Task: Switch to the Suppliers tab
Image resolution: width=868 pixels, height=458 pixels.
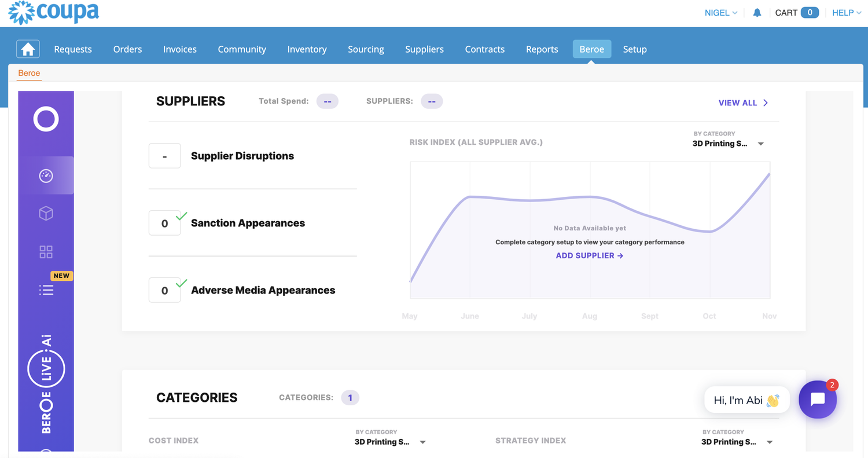Action: pyautogui.click(x=424, y=49)
